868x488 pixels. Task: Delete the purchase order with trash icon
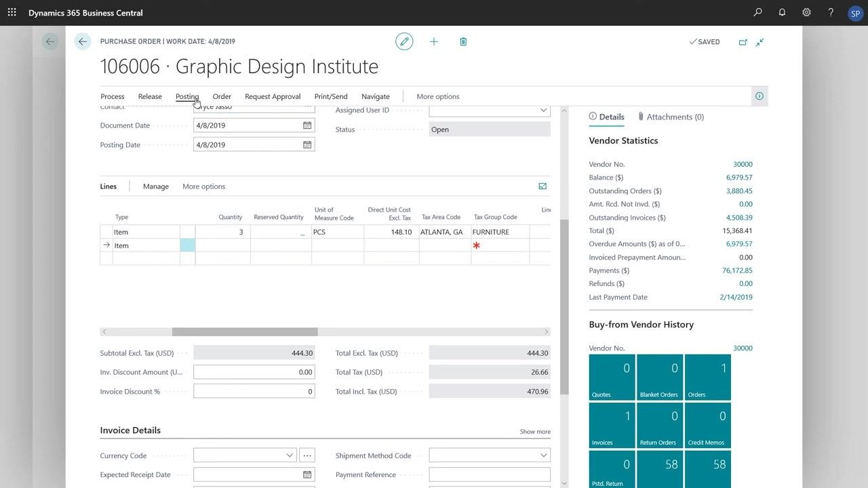click(463, 41)
